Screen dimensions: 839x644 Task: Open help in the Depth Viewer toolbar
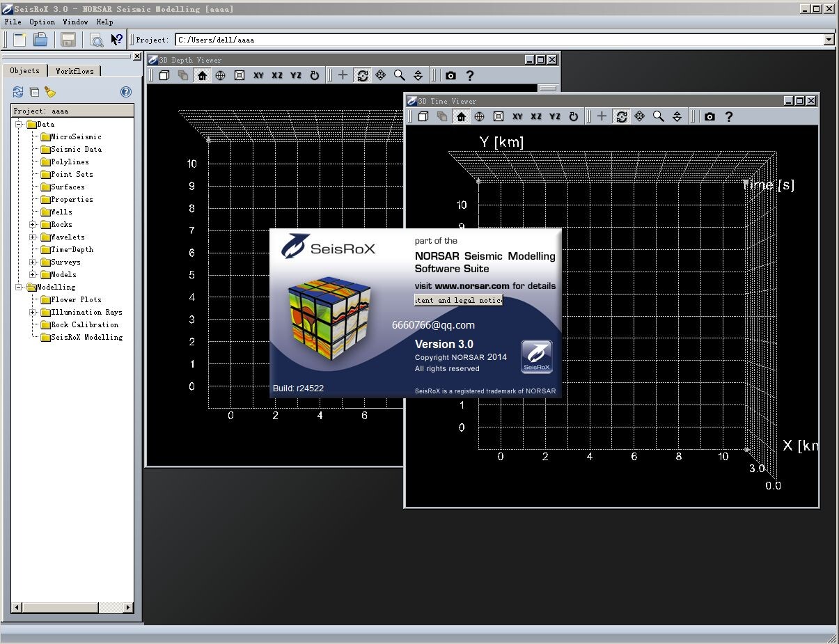(x=470, y=75)
